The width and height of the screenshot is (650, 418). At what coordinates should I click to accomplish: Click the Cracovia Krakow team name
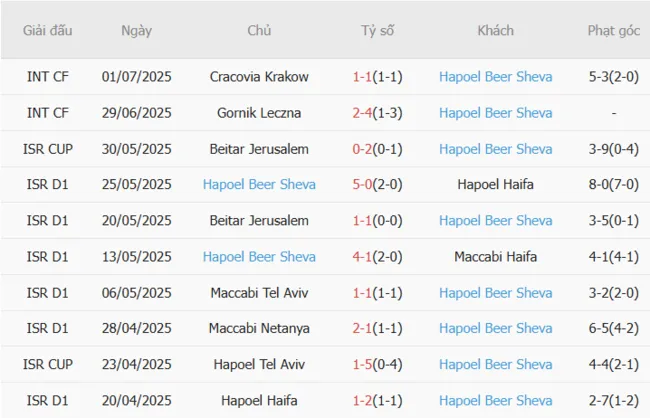click(259, 77)
